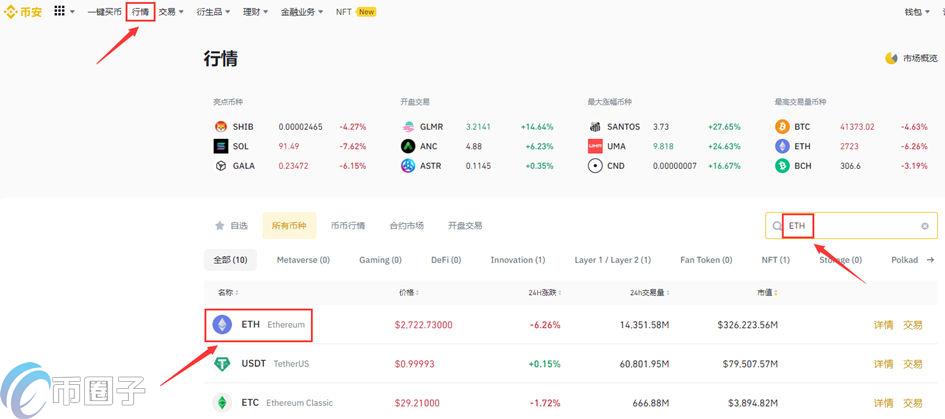The width and height of the screenshot is (945, 419).
Task: Sort table by 市值 column
Action: pos(767,292)
